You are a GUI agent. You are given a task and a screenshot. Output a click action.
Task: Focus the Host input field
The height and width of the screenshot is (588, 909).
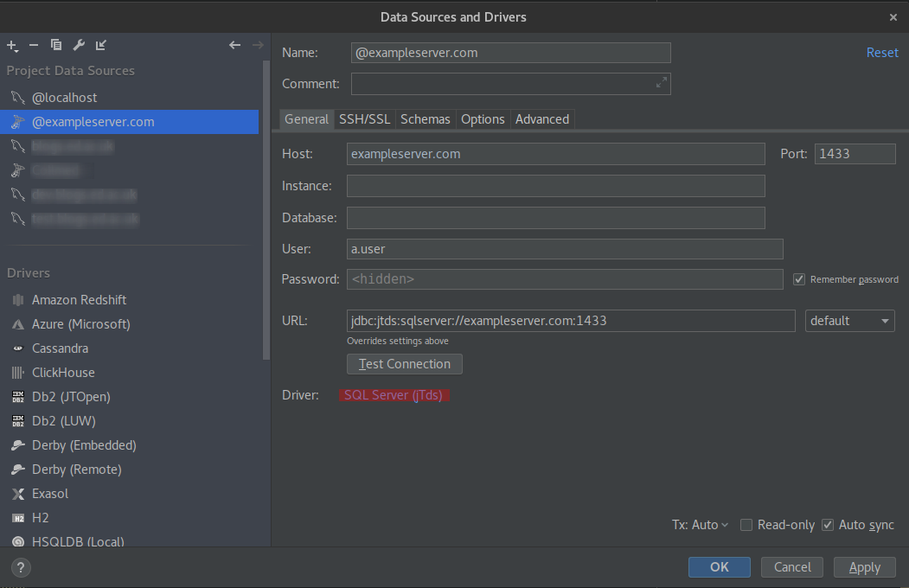coord(556,154)
